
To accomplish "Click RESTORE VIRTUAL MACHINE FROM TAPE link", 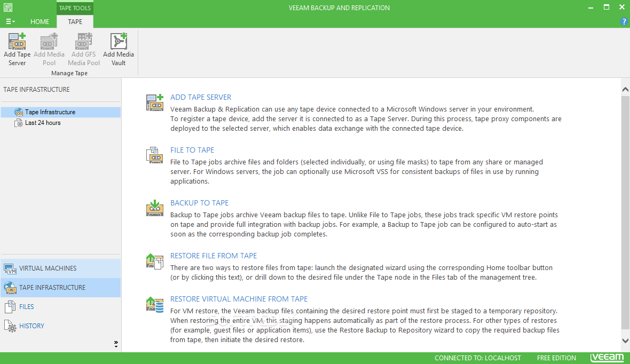I will coord(239,299).
